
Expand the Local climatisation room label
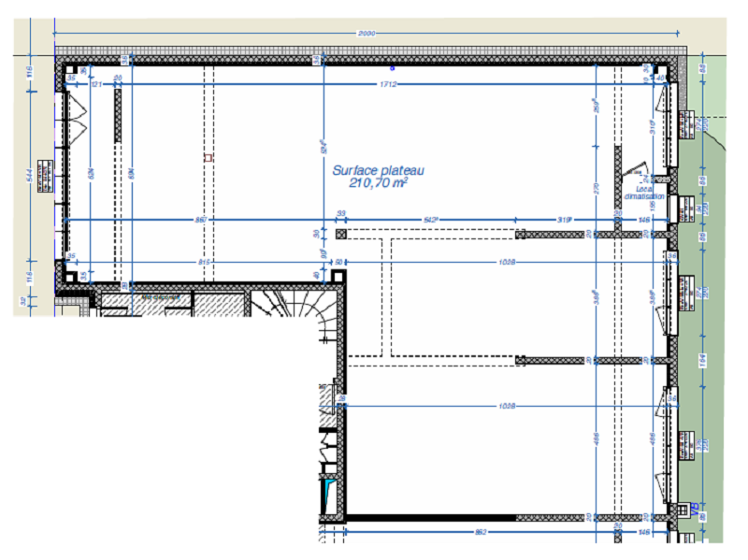click(x=643, y=195)
